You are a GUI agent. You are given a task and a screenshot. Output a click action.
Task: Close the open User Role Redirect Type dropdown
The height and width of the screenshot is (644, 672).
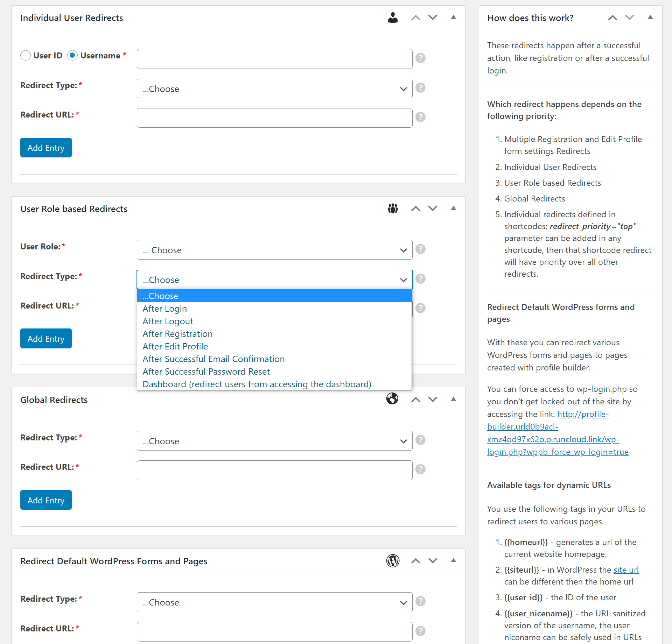click(274, 279)
